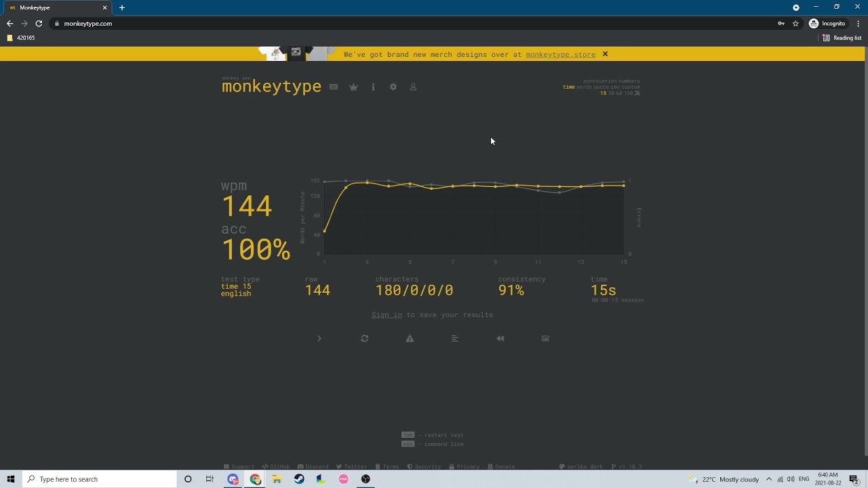Open volume control in system tray
The width and height of the screenshot is (868, 488).
791,479
